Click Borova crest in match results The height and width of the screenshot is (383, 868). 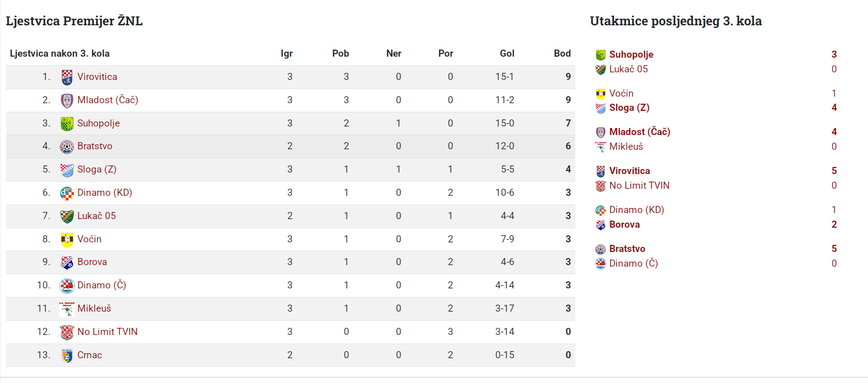pos(601,225)
